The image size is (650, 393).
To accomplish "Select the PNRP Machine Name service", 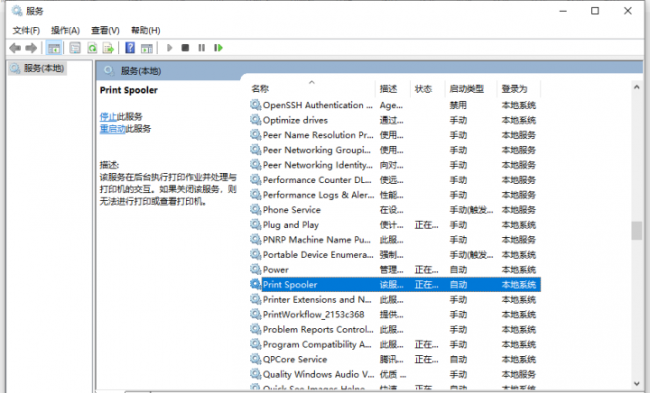I will pos(395,240).
